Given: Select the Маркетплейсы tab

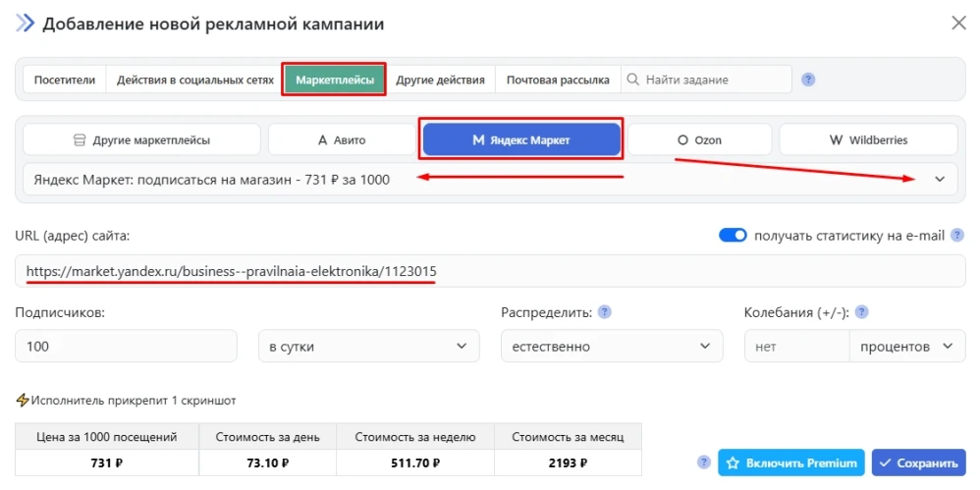Looking at the screenshot, I should pyautogui.click(x=335, y=80).
